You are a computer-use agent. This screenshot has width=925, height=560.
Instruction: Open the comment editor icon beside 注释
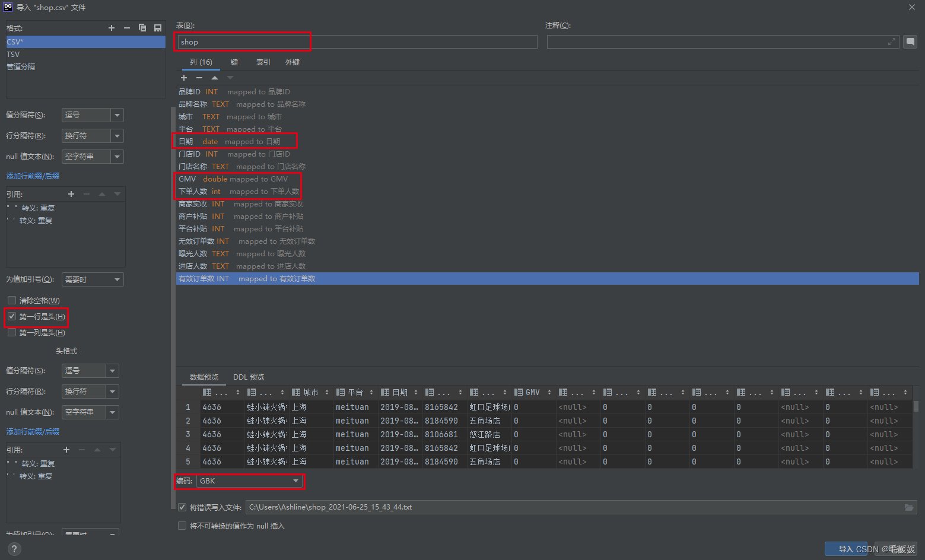point(910,42)
